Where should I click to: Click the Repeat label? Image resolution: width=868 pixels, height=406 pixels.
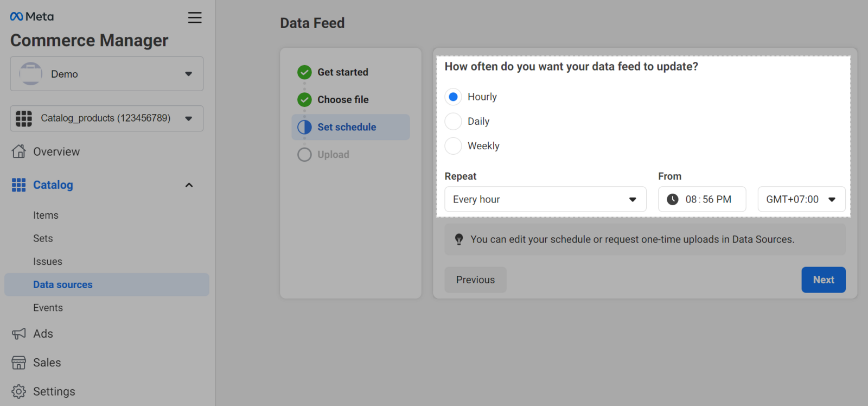[x=461, y=176]
